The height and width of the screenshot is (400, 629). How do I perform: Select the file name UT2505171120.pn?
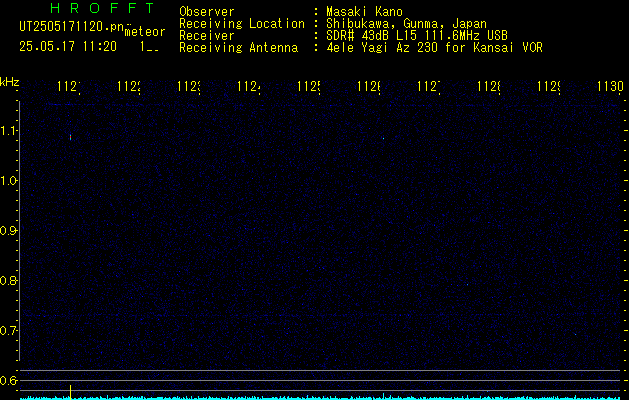[x=72, y=26]
